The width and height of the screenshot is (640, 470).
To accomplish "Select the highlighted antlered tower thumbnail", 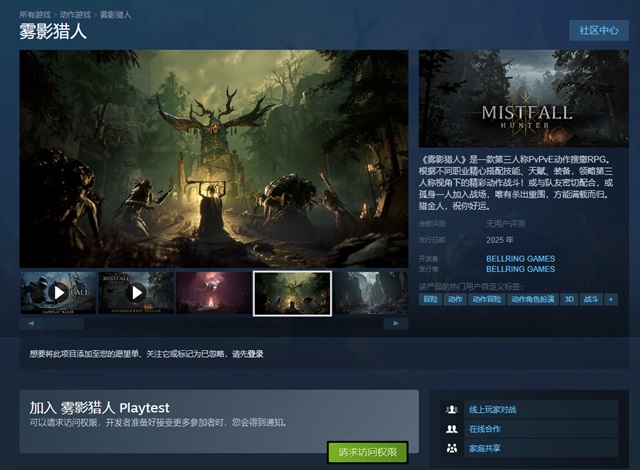I will coord(292,293).
